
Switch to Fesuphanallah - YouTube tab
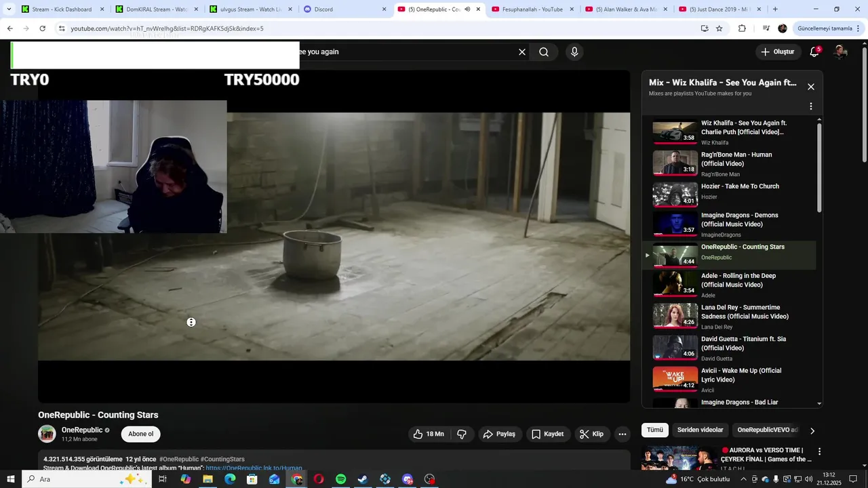pyautogui.click(x=532, y=9)
